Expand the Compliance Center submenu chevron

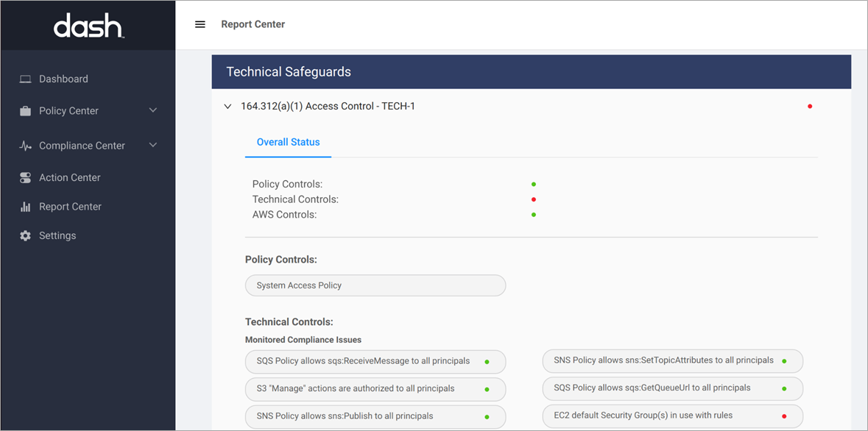tap(153, 146)
